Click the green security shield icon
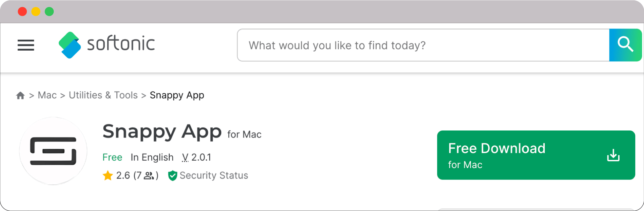The width and height of the screenshot is (644, 211). (172, 175)
